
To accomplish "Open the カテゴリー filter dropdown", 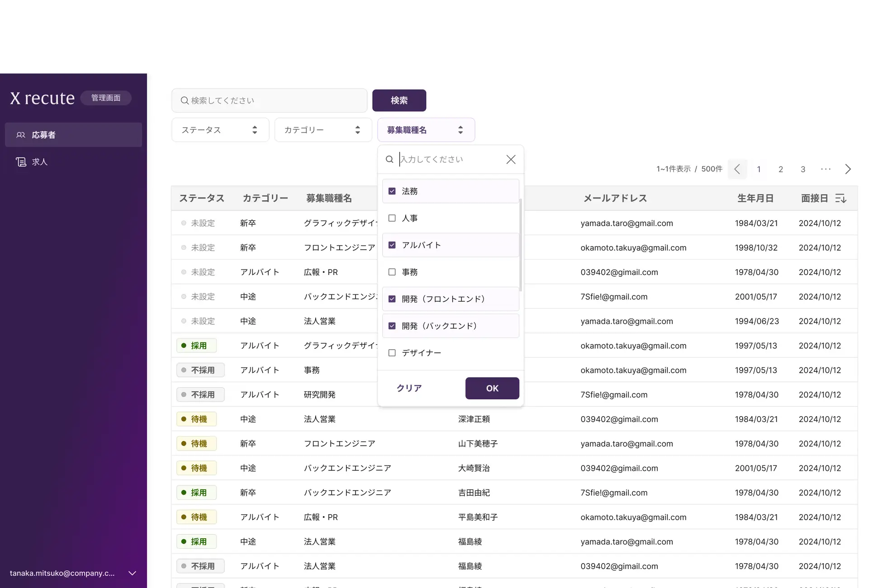I will coord(322,130).
